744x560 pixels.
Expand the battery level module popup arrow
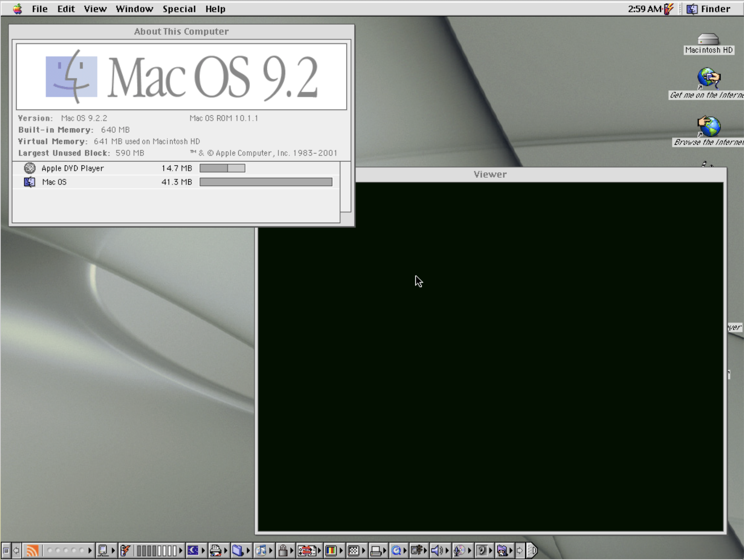[x=181, y=550]
